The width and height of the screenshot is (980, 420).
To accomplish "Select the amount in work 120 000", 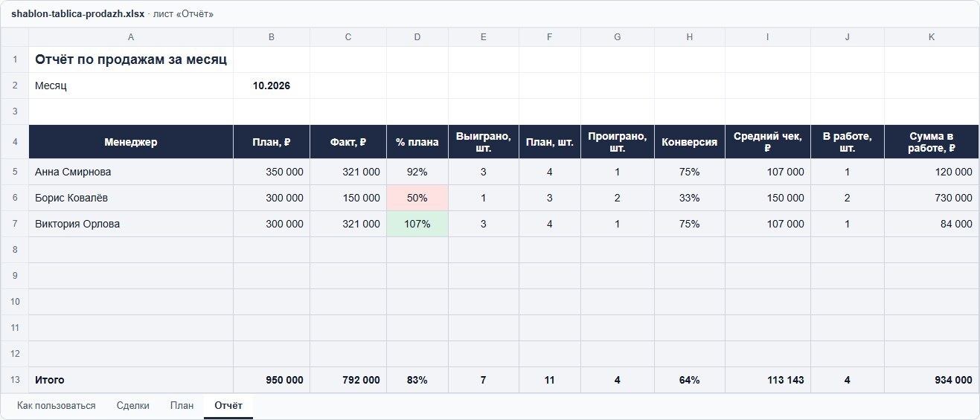I will click(932, 172).
